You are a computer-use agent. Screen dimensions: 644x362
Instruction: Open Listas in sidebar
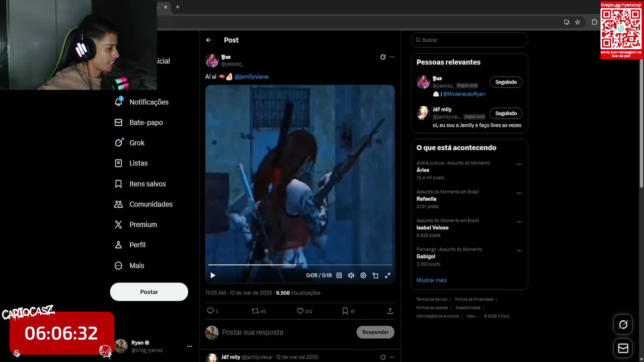131,163
